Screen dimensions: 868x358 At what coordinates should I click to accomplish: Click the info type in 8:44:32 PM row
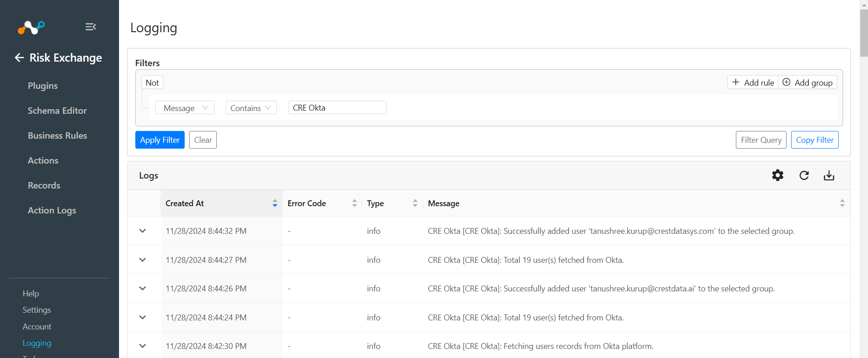coord(373,231)
